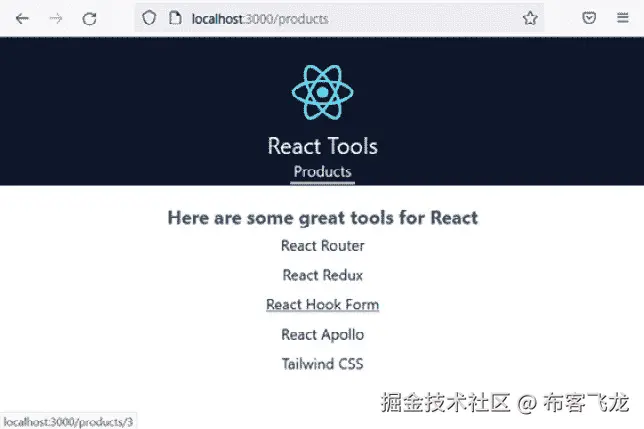The width and height of the screenshot is (644, 429).
Task: Click heading 'Here are some great tools for React'
Action: tap(323, 218)
